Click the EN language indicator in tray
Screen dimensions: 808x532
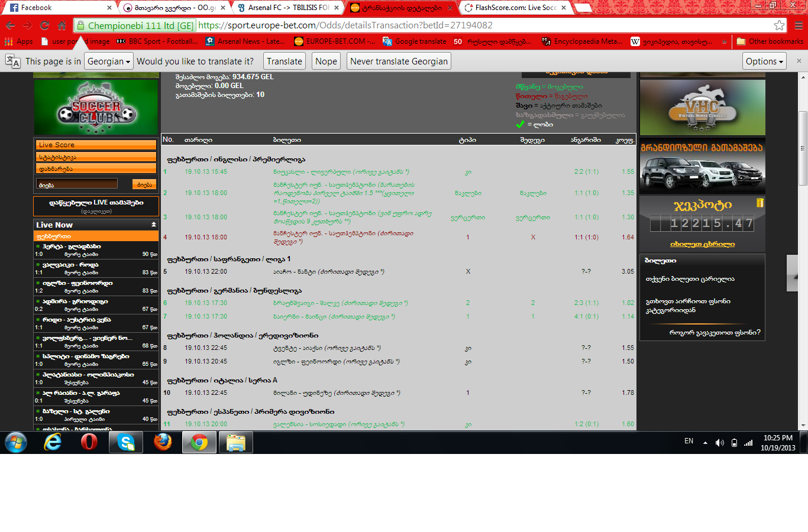(689, 441)
